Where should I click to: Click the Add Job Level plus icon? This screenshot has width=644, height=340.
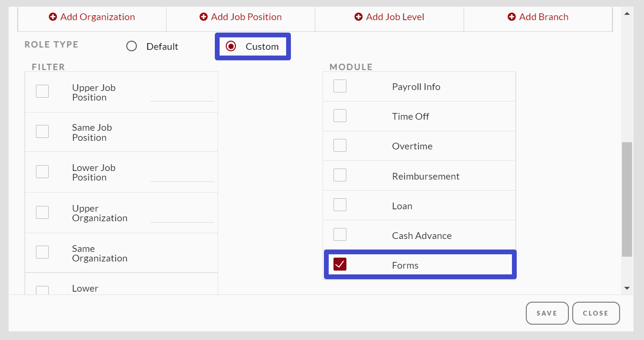tap(358, 17)
